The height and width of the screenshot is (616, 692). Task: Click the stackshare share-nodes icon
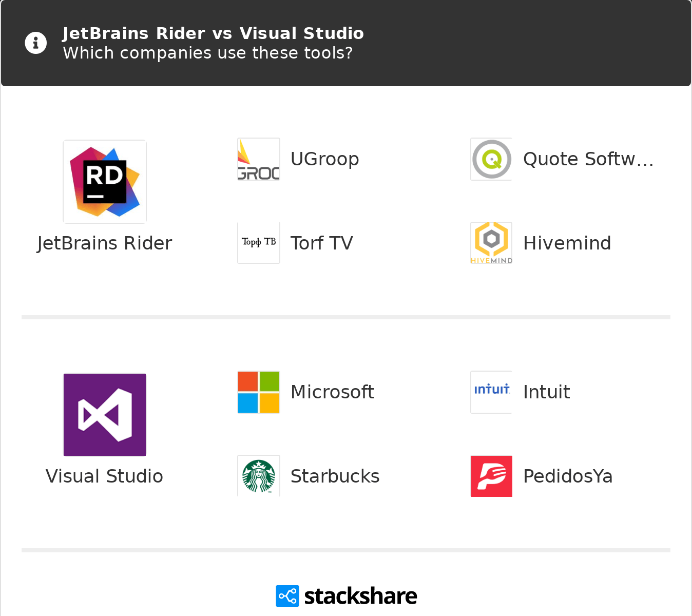tap(287, 596)
